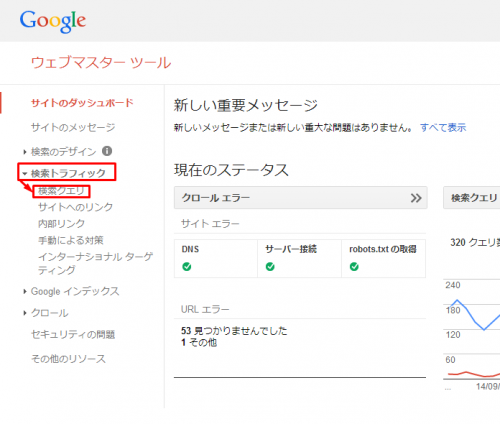This screenshot has height=424, width=500.
Task: Click green check icon under robots.txt の取得
Action: pos(354,267)
